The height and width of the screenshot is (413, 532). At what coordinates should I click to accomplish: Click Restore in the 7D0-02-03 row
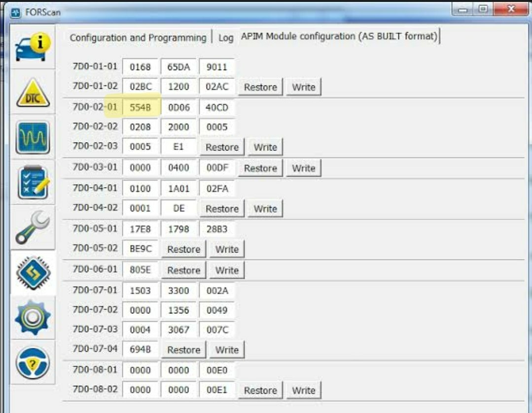222,147
